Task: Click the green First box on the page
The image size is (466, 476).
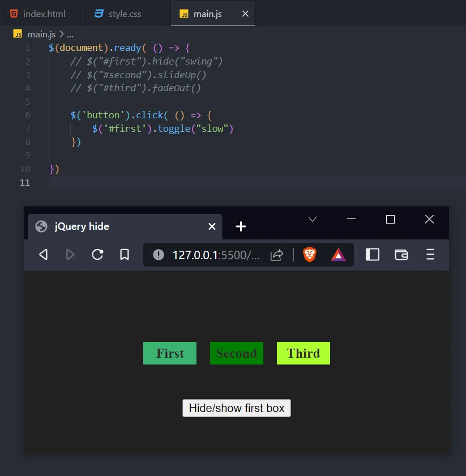Action: click(x=169, y=353)
